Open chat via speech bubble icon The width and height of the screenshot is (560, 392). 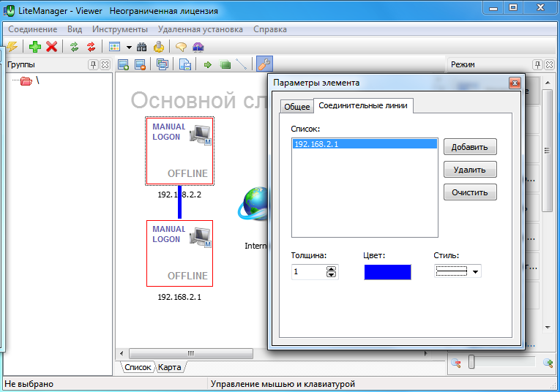point(181,46)
